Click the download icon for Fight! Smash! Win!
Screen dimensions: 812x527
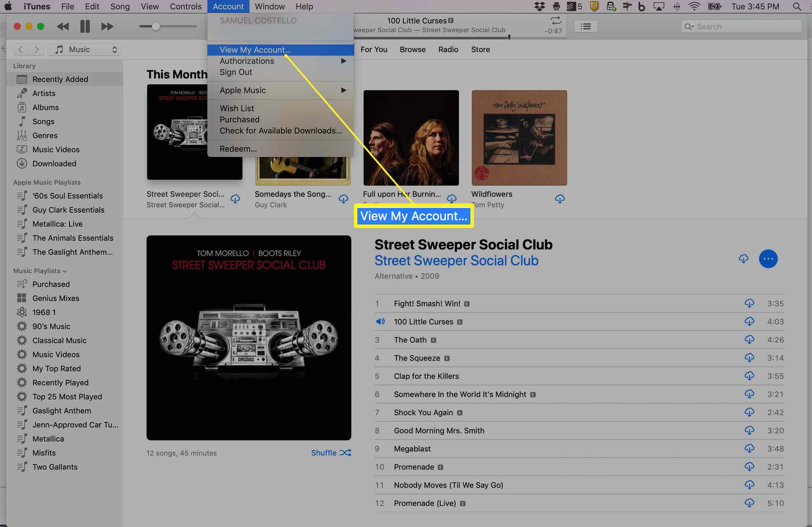coord(748,303)
